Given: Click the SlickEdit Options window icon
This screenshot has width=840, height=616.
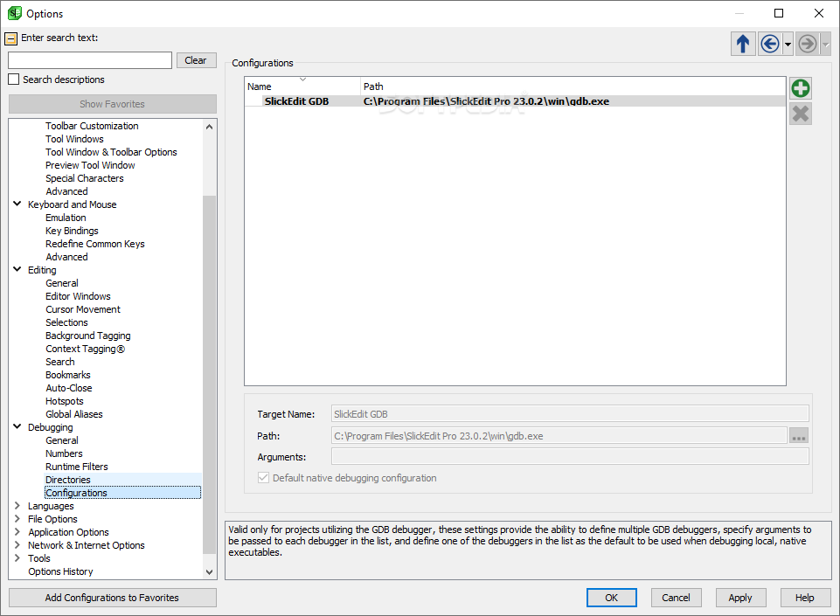Looking at the screenshot, I should (15, 13).
